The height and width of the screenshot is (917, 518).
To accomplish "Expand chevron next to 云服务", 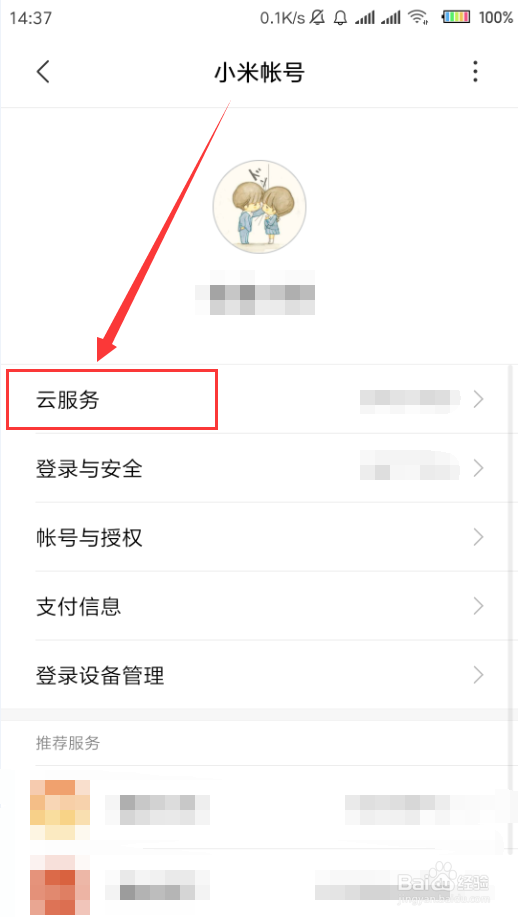I will click(x=478, y=399).
